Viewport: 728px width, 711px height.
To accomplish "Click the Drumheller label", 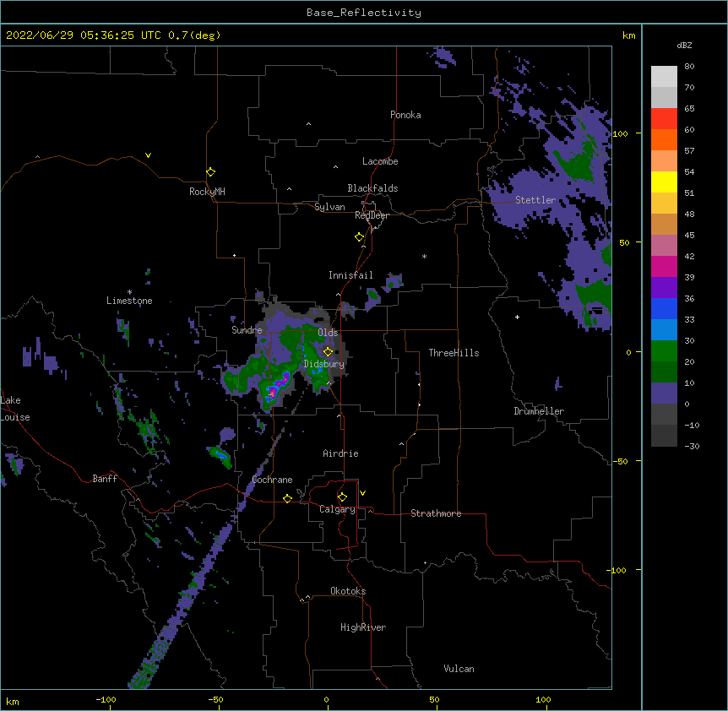I will tap(539, 411).
